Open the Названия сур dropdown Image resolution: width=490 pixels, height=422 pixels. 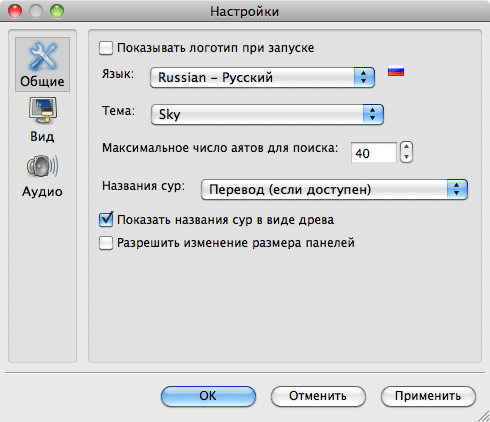point(335,189)
